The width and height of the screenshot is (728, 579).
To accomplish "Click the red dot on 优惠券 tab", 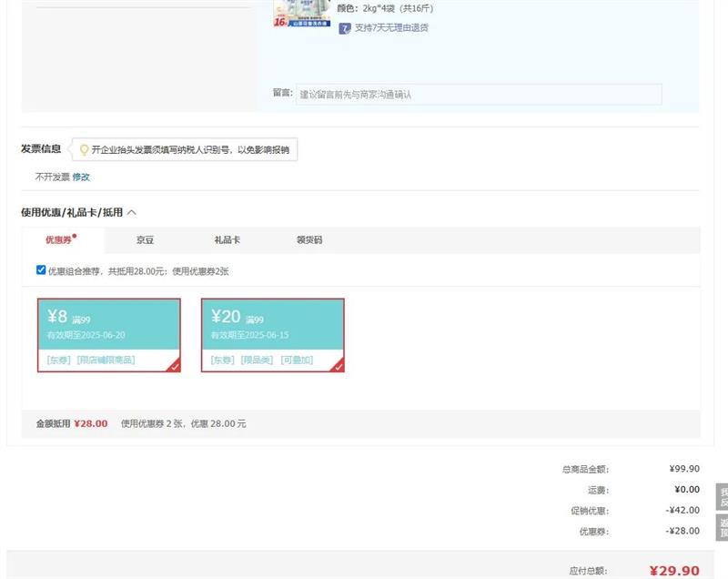I will (x=75, y=236).
